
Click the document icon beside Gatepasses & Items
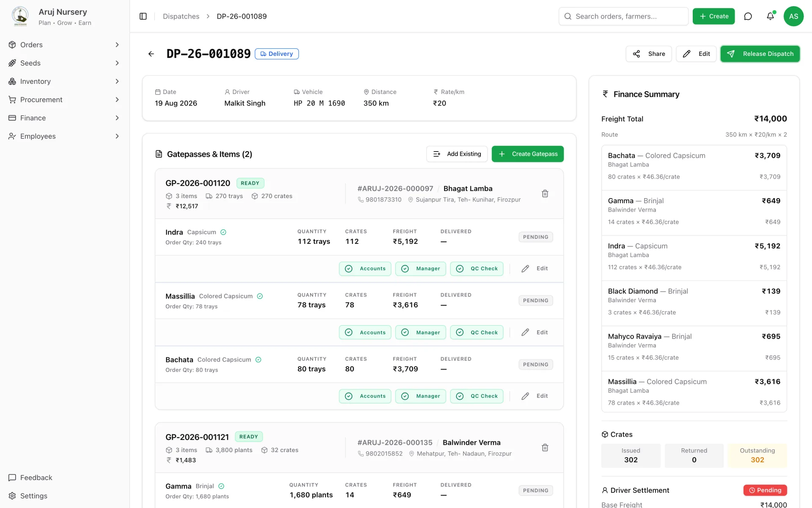(x=159, y=154)
